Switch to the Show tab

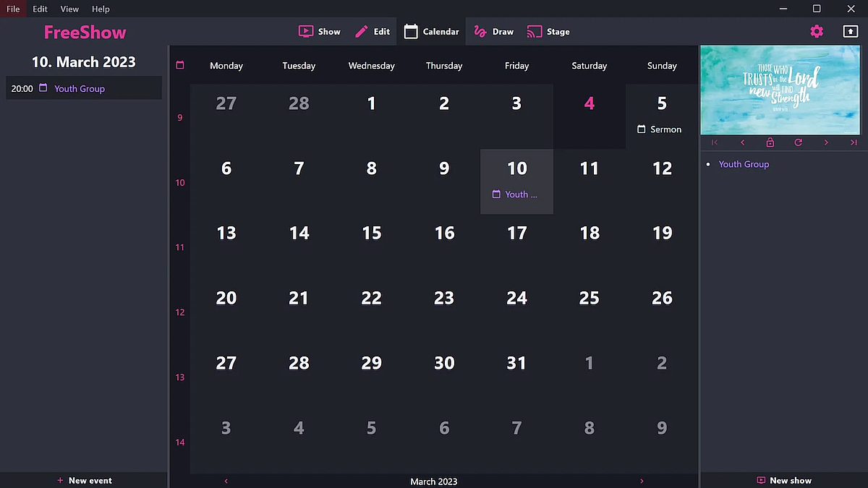pos(320,32)
